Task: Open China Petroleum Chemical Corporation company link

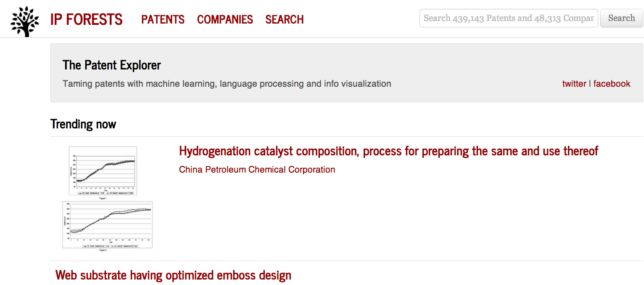Action: click(x=257, y=170)
